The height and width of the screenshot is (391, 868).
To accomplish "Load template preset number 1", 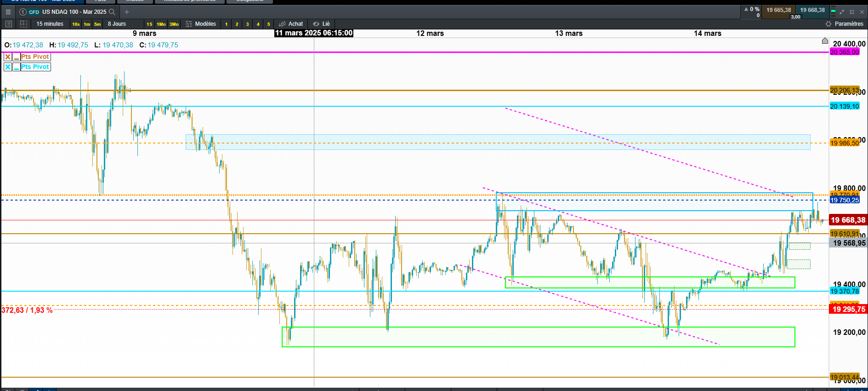I will point(226,24).
